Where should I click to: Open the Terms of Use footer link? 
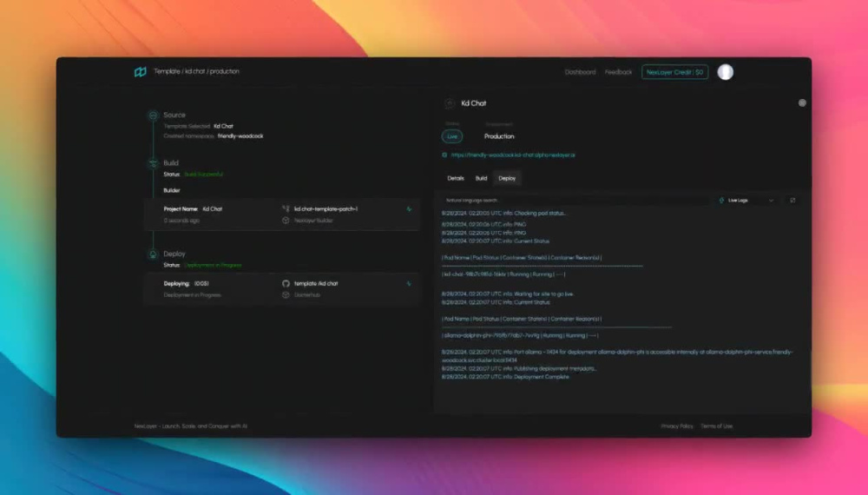coord(717,426)
